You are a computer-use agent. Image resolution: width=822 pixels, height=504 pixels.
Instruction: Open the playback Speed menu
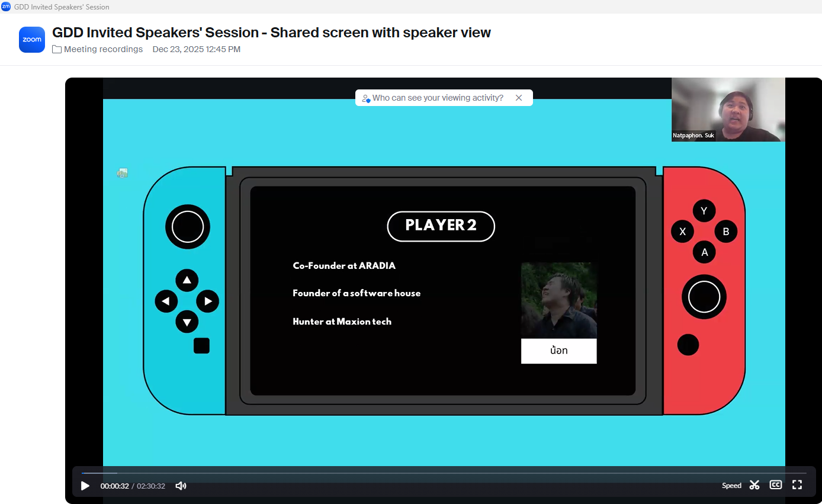click(x=731, y=486)
